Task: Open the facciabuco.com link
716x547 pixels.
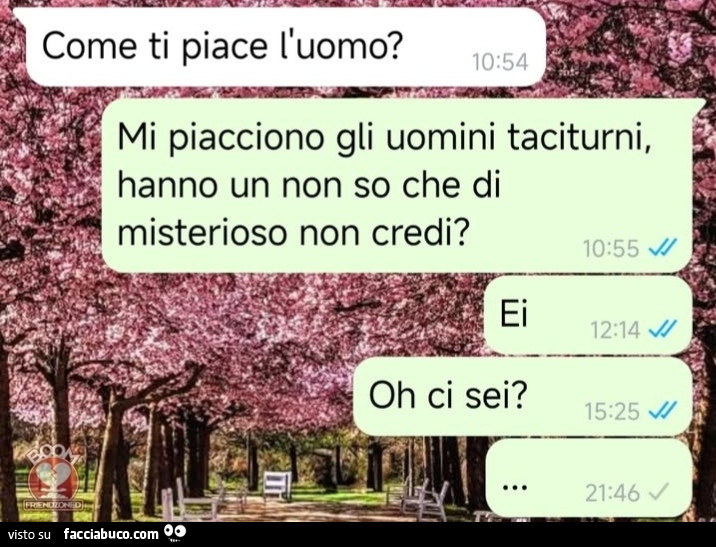Action: tap(111, 534)
